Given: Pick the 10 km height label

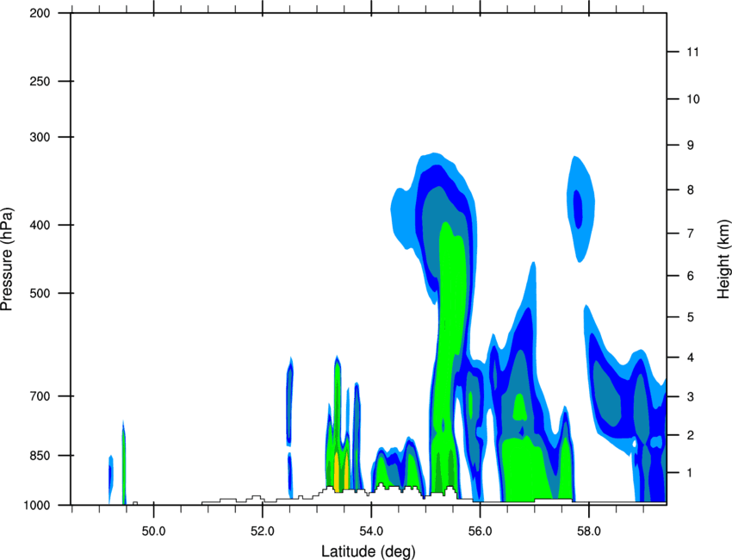Looking at the screenshot, I should pyautogui.click(x=693, y=99).
